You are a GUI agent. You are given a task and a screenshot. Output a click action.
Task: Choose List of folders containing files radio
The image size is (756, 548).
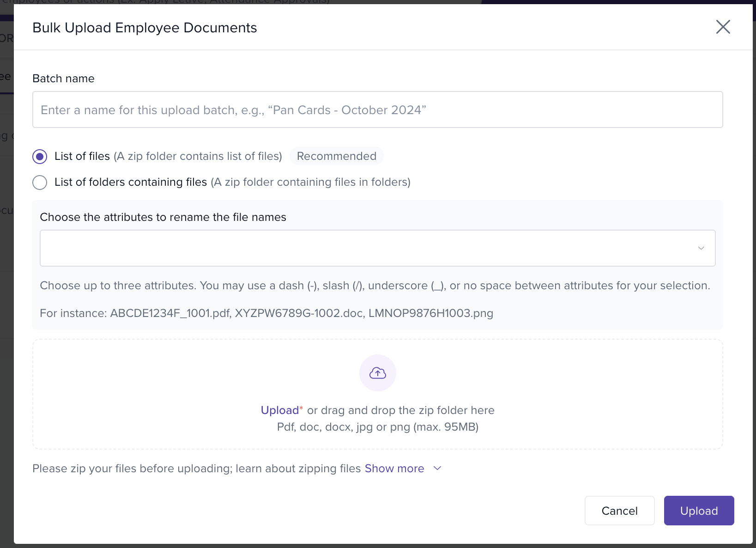40,183
